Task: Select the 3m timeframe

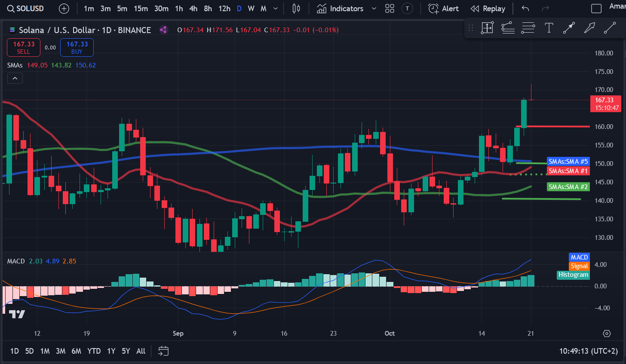Action: tap(105, 9)
